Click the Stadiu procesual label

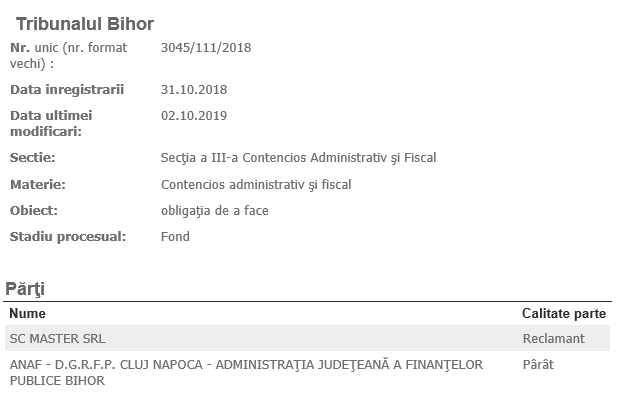(x=68, y=237)
